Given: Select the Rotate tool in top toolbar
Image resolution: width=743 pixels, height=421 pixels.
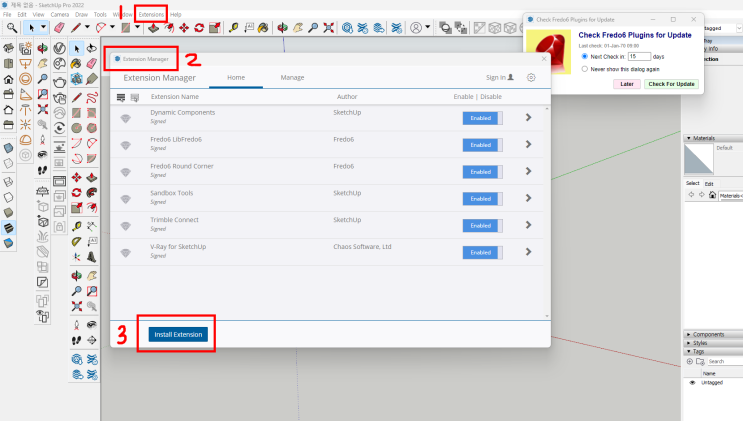Looking at the screenshot, I should [x=199, y=28].
